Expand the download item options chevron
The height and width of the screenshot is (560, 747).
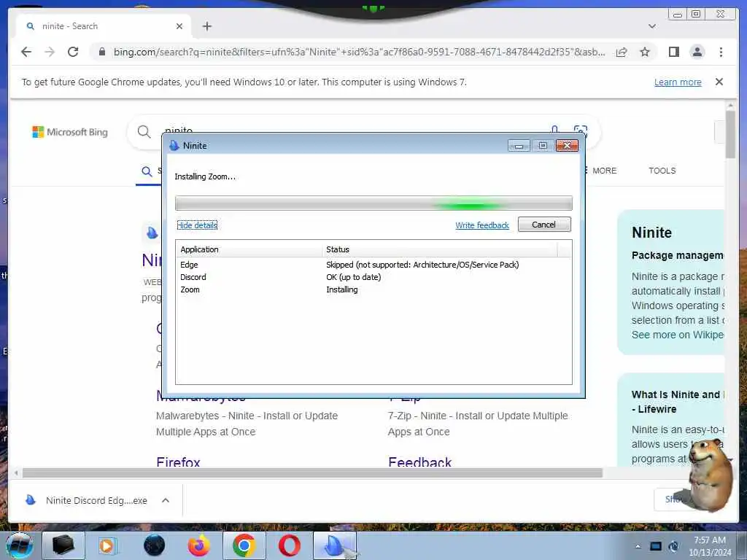[166, 500]
